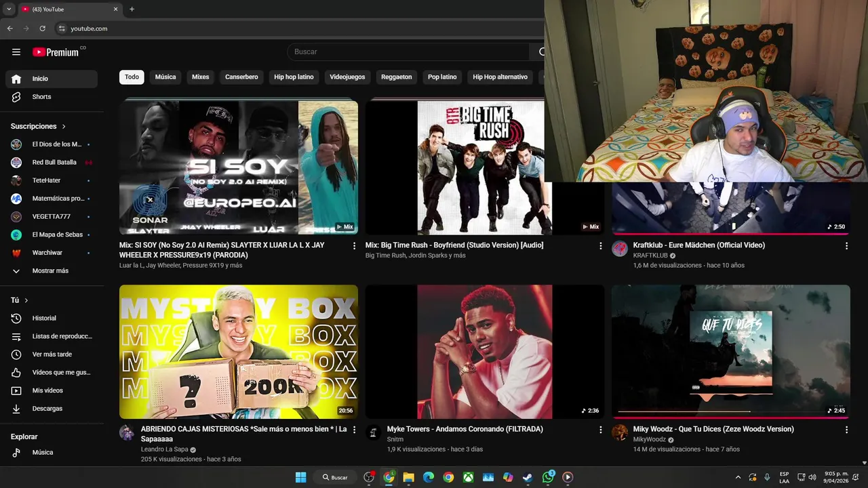The width and height of the screenshot is (868, 488).
Task: Open TeteHater subscription channel
Action: click(52, 180)
